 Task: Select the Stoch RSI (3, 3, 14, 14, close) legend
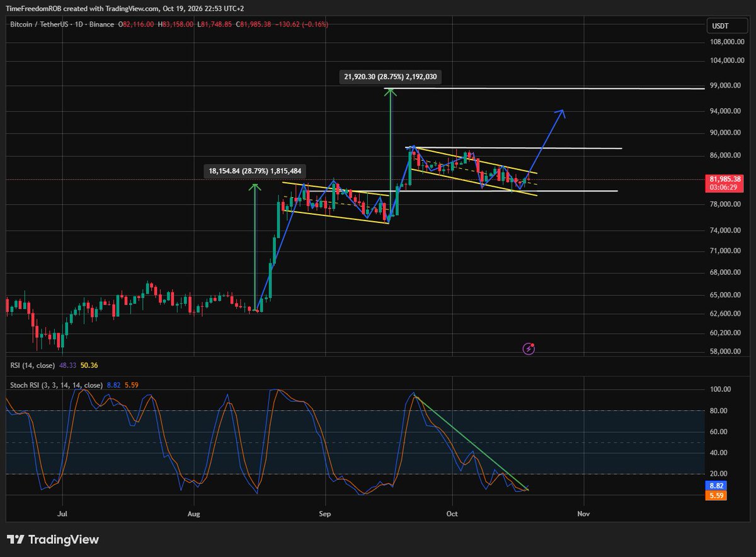[x=55, y=385]
